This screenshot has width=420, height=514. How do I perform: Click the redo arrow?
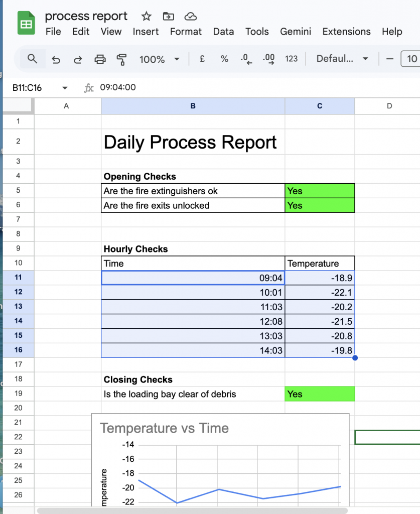click(x=78, y=59)
